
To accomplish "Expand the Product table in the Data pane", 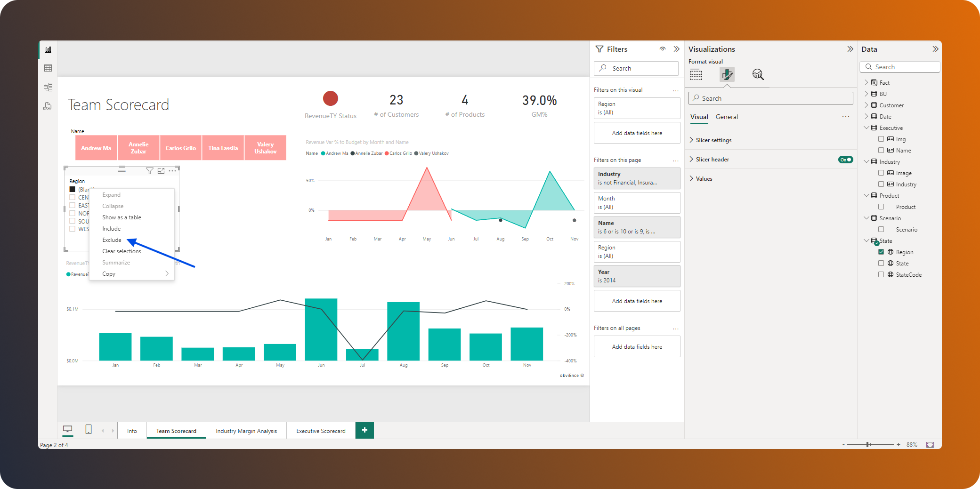I will point(867,195).
